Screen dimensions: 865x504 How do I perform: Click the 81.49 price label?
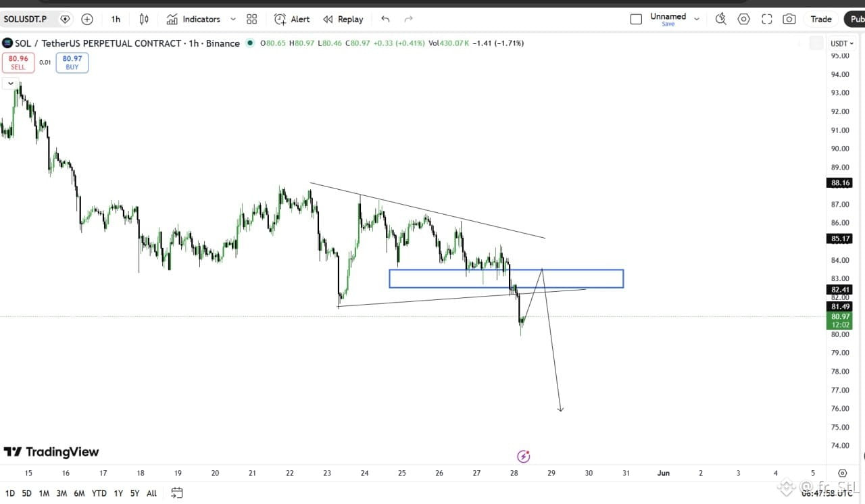pyautogui.click(x=840, y=307)
